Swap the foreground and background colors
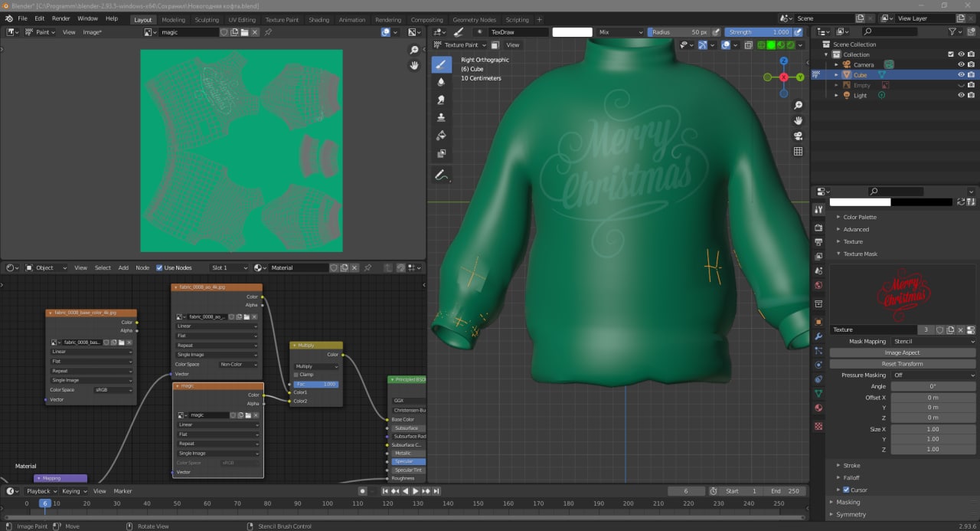The image size is (980, 531). click(x=961, y=202)
